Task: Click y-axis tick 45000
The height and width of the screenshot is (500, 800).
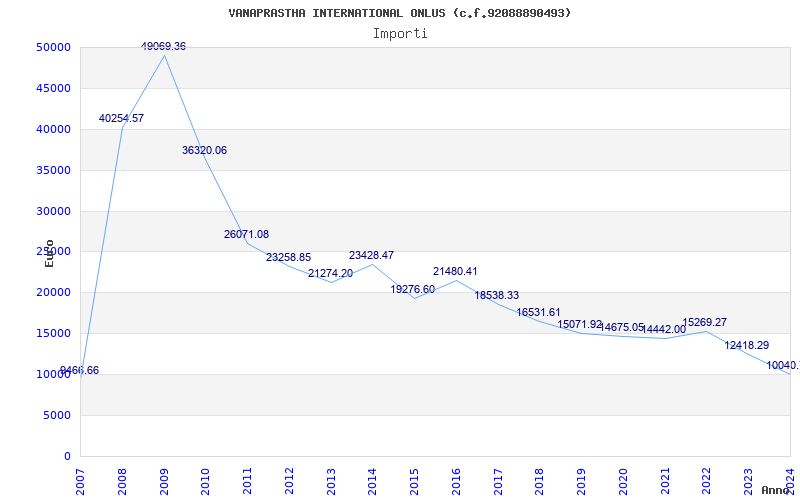Action: click(54, 88)
